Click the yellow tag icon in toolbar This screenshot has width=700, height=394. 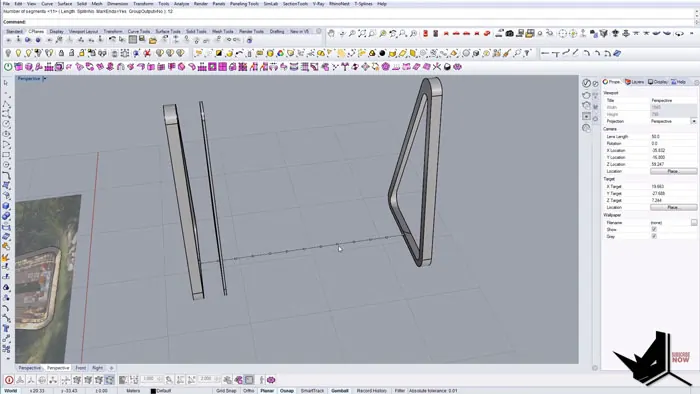pos(259,54)
